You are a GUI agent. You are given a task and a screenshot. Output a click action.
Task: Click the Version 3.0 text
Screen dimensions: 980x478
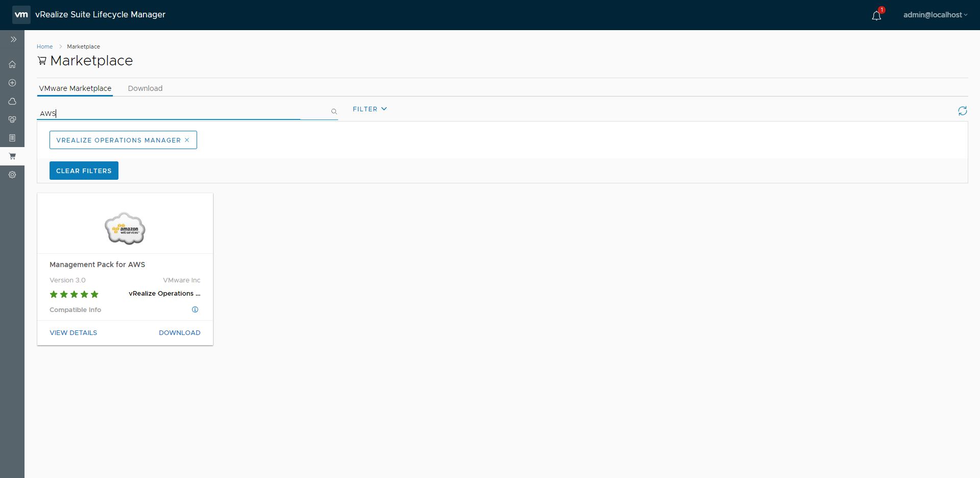[x=67, y=280]
